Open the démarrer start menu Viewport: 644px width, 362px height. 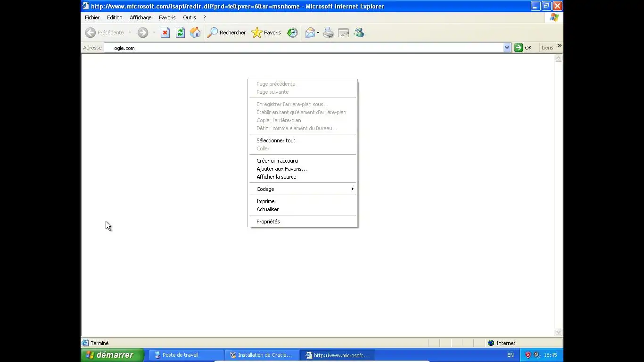point(112,355)
